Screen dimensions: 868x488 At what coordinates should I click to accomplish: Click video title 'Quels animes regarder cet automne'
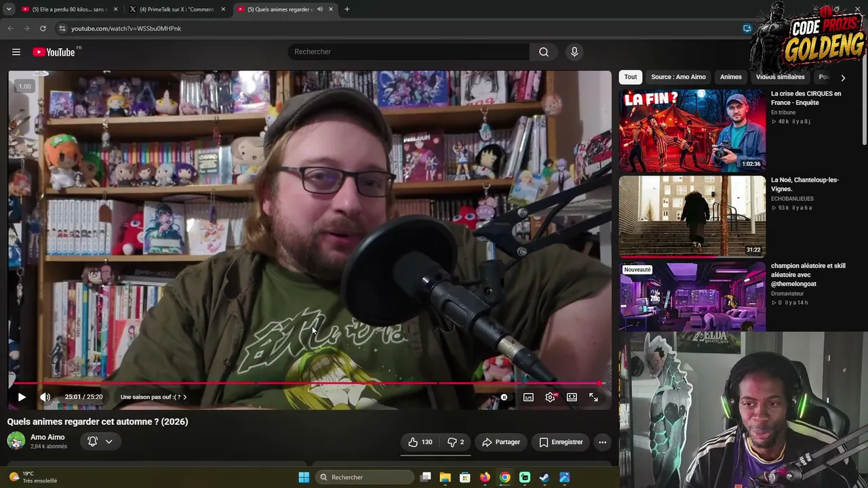[98, 422]
